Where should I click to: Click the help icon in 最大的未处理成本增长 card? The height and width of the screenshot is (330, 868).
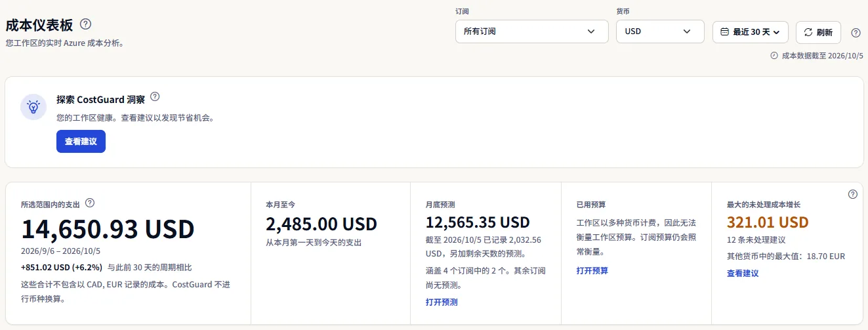click(853, 194)
